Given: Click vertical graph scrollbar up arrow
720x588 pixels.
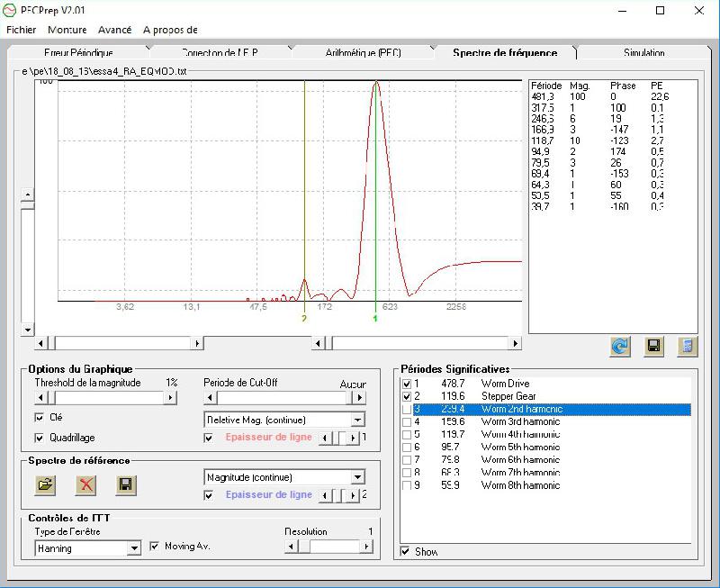Looking at the screenshot, I should click(x=28, y=194).
